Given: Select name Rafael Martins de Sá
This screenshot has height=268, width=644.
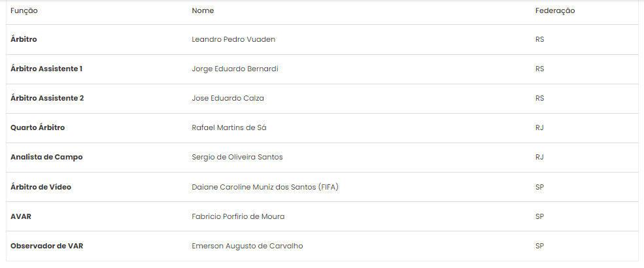Looking at the screenshot, I should click(x=229, y=127).
